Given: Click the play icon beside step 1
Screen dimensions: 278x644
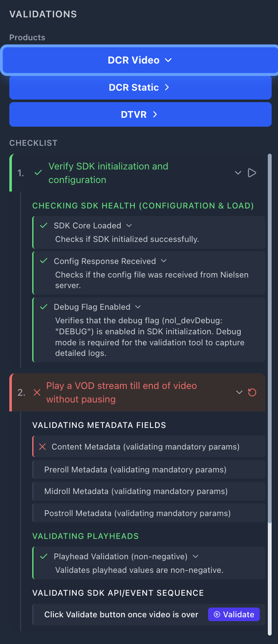Looking at the screenshot, I should pyautogui.click(x=252, y=172).
